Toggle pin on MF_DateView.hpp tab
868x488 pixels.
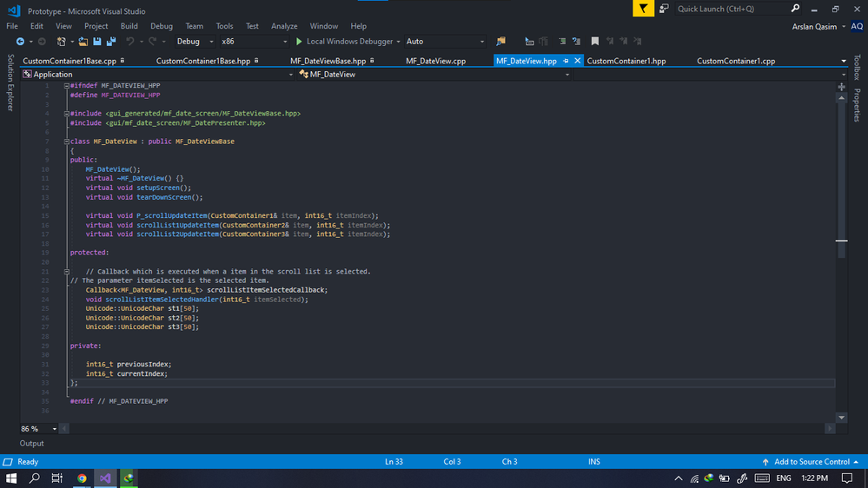(x=566, y=61)
